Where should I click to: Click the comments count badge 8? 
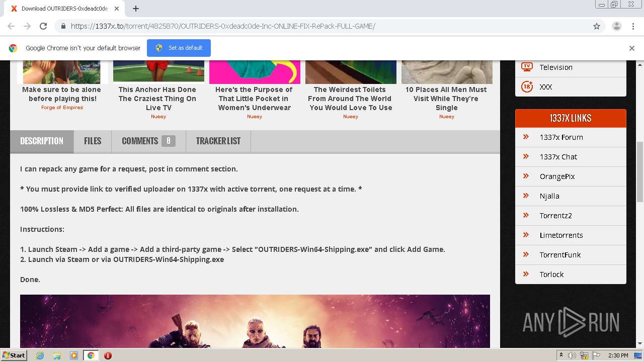coord(168,141)
